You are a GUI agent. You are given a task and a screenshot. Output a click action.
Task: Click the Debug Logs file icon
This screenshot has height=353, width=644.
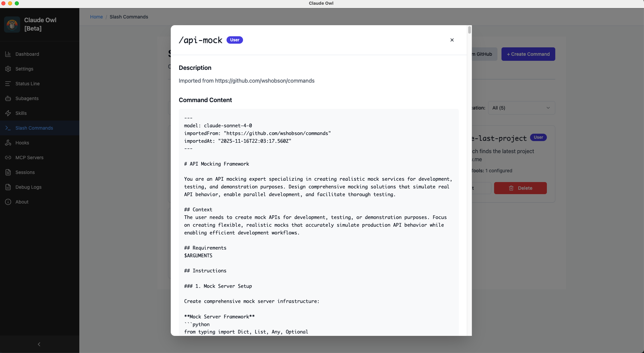pyautogui.click(x=8, y=187)
